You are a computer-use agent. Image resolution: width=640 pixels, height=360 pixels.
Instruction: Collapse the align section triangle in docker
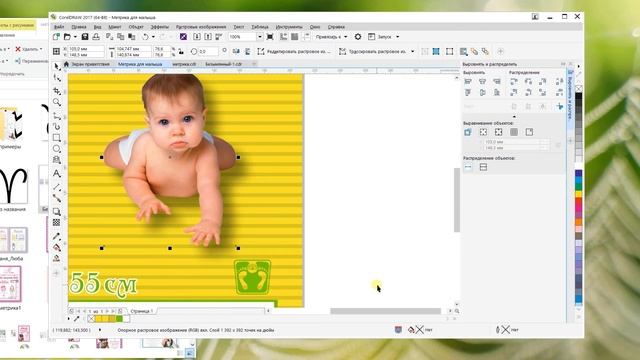pyautogui.click(x=514, y=117)
